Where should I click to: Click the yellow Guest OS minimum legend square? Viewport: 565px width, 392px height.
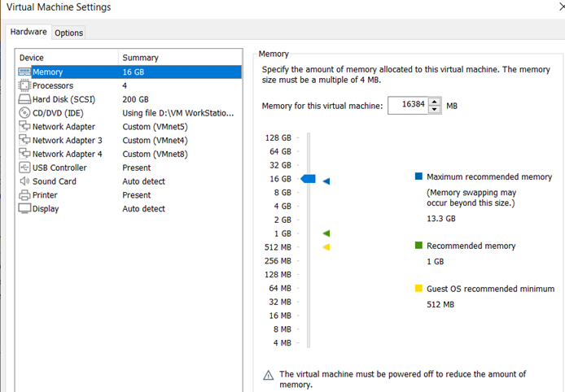pyautogui.click(x=418, y=289)
